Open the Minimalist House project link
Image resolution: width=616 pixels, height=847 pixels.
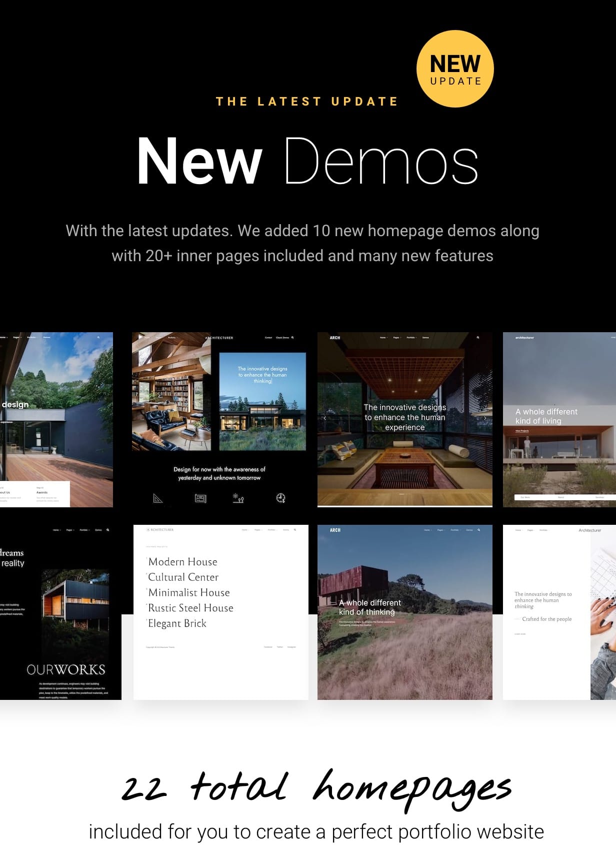click(x=189, y=593)
